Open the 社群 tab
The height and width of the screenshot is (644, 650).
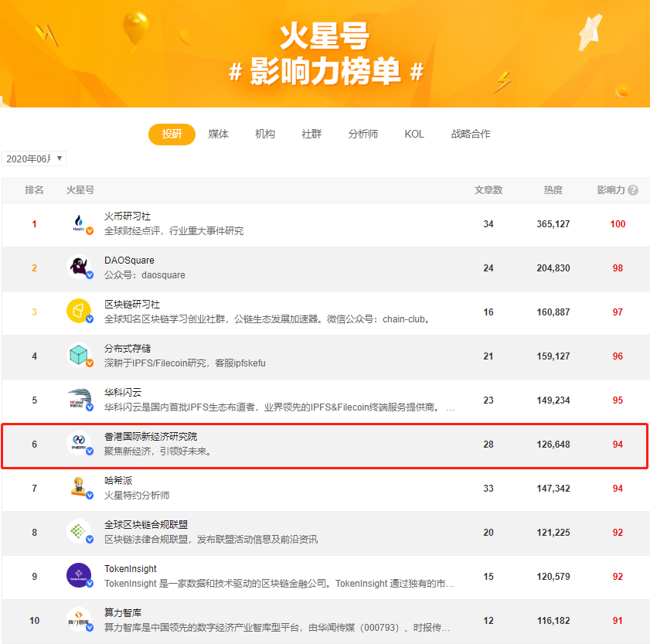click(311, 134)
